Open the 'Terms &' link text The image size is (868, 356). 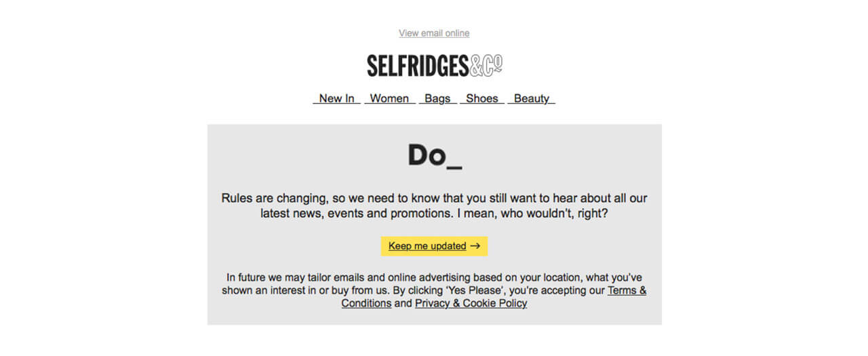click(x=627, y=290)
